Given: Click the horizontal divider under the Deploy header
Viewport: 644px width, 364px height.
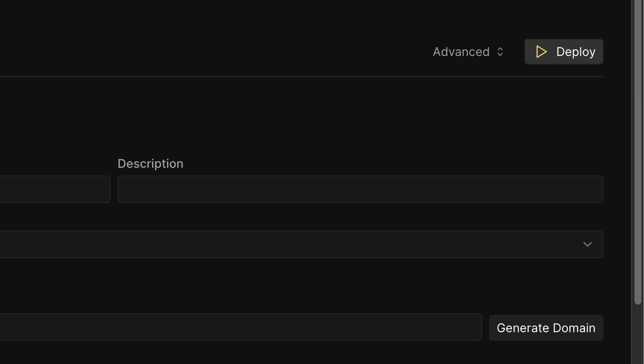Looking at the screenshot, I should tap(301, 77).
